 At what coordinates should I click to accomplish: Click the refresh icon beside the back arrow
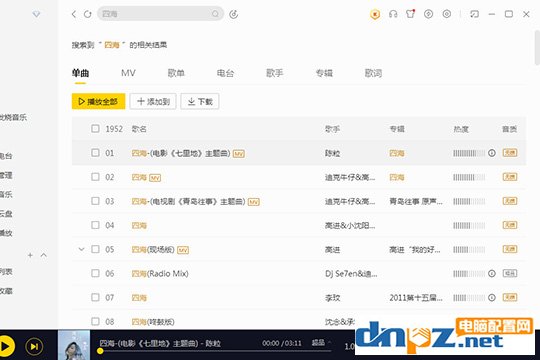pos(87,14)
